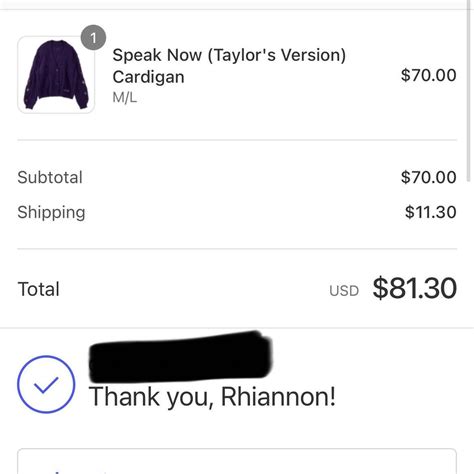This screenshot has height=474, width=474.
Task: Click the $70.00 price next to the cardigan
Action: (428, 75)
